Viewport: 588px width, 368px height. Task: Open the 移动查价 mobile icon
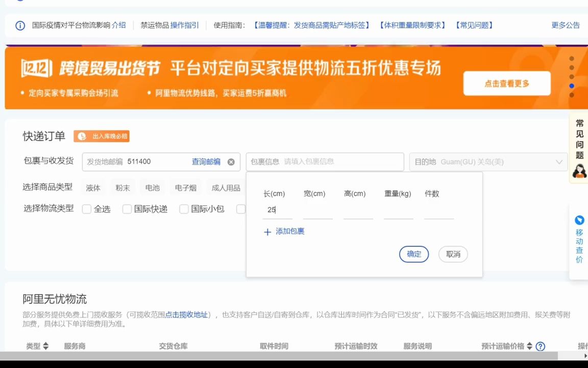tap(579, 220)
